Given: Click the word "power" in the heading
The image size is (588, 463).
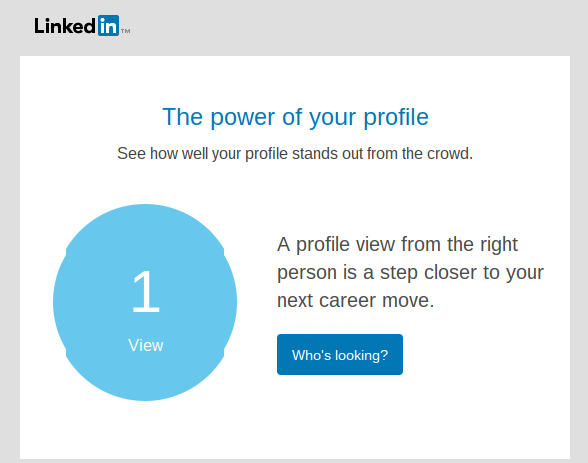Looking at the screenshot, I should [x=243, y=118].
